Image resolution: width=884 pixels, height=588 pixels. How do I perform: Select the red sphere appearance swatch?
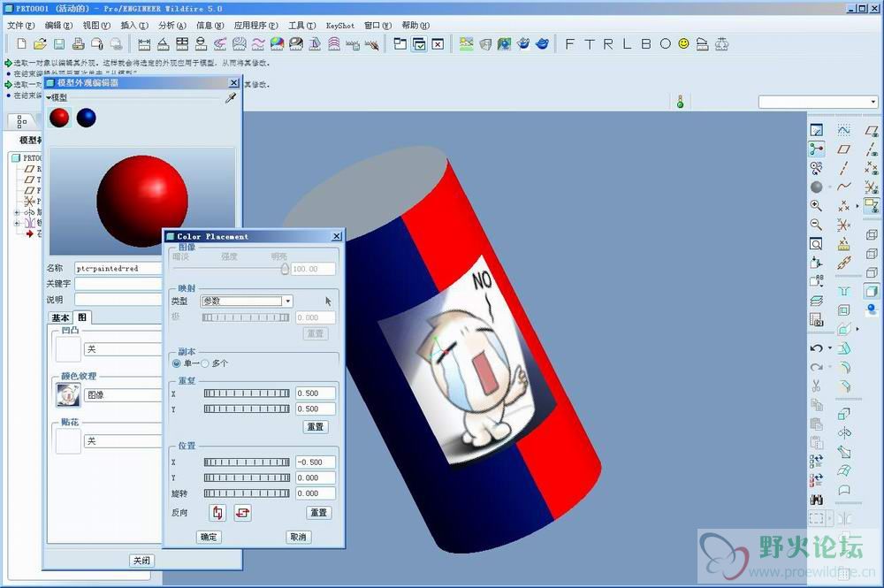coord(59,118)
